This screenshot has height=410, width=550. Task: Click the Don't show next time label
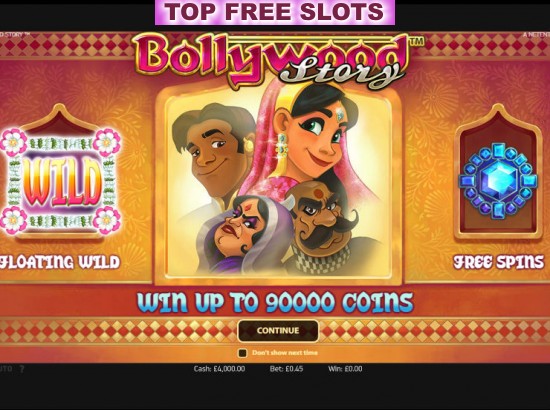pyautogui.click(x=285, y=353)
